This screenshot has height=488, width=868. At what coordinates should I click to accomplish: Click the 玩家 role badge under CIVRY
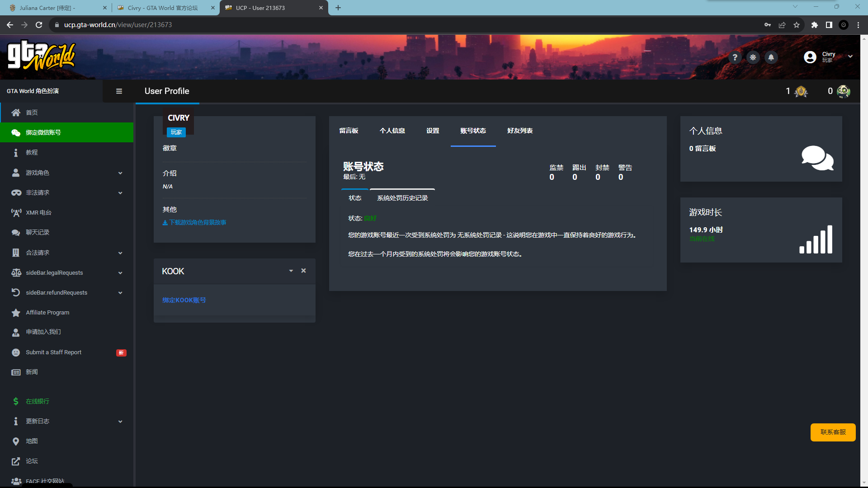coord(176,132)
